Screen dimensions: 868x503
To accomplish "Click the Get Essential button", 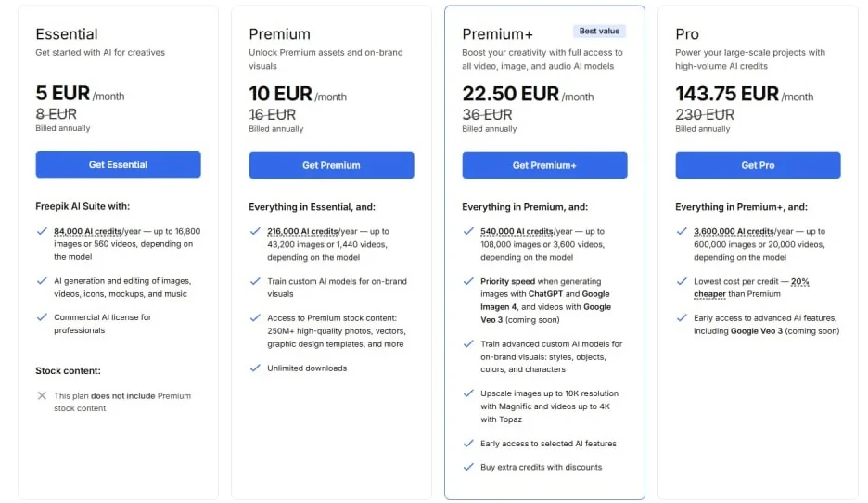I will pyautogui.click(x=118, y=165).
